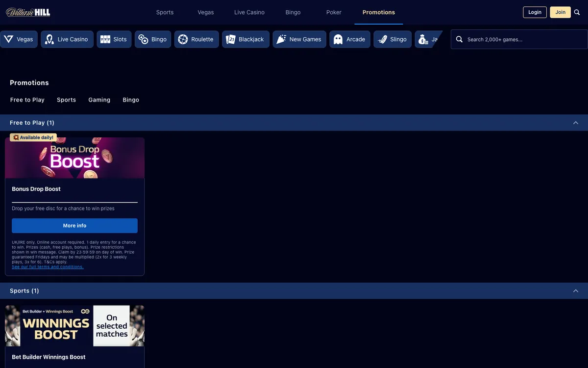
Task: Open the Slots category with reels icon
Action: pyautogui.click(x=114, y=39)
